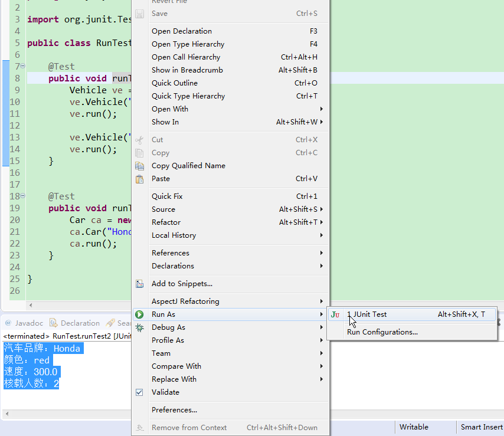Expand the Source submenu arrow
This screenshot has height=436, width=504.
(x=322, y=209)
